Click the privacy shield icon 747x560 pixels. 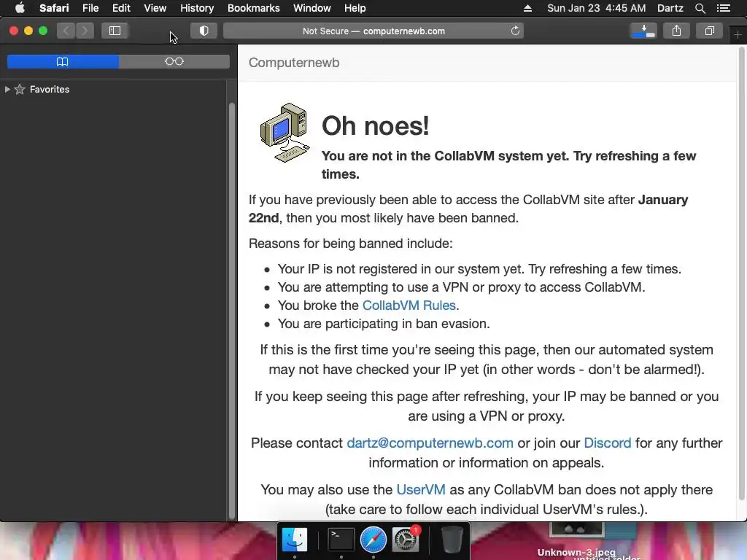(x=204, y=31)
